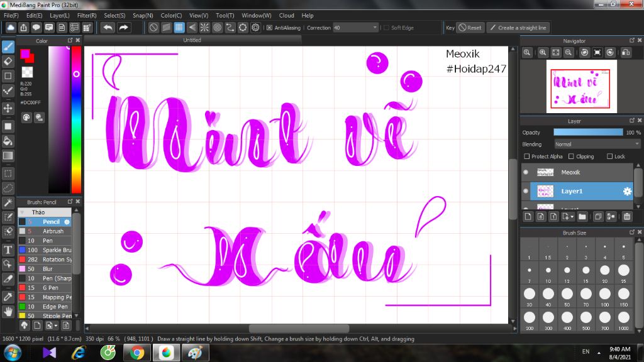Select the Move tool

pos(8,108)
